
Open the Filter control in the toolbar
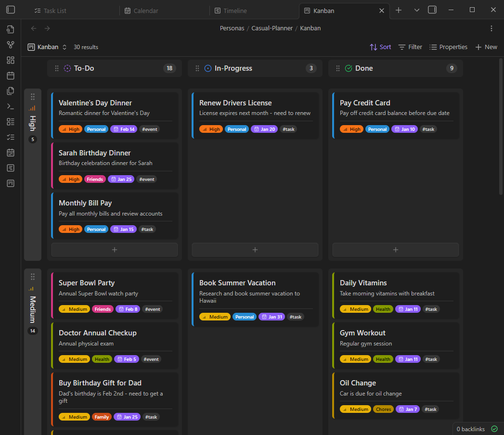point(410,47)
